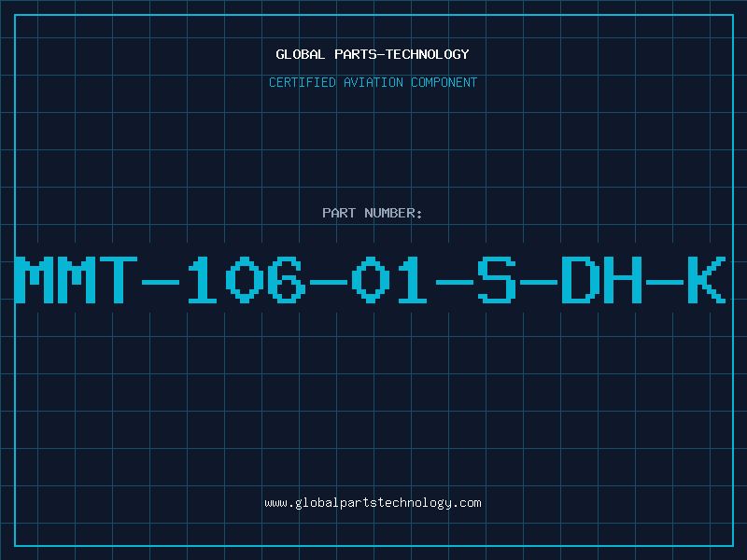Select the dash between DH and K

pyautogui.click(x=665, y=282)
